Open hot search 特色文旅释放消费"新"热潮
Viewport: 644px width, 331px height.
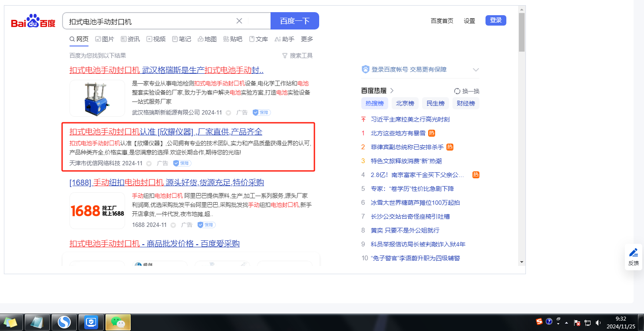[x=406, y=161]
